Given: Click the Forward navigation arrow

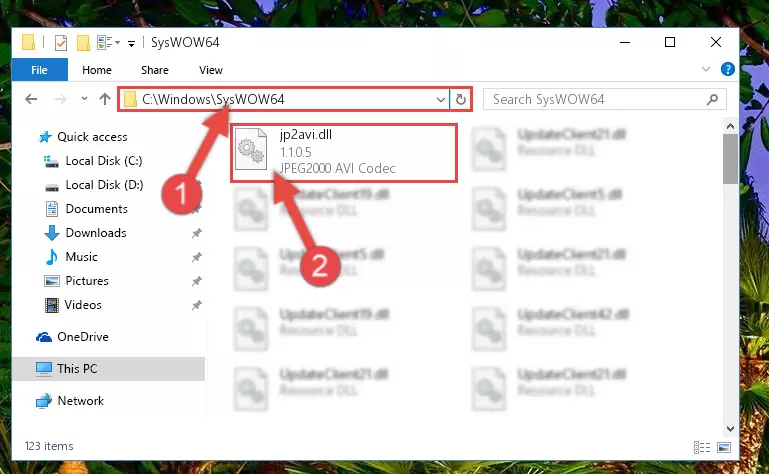Looking at the screenshot, I should [x=60, y=99].
